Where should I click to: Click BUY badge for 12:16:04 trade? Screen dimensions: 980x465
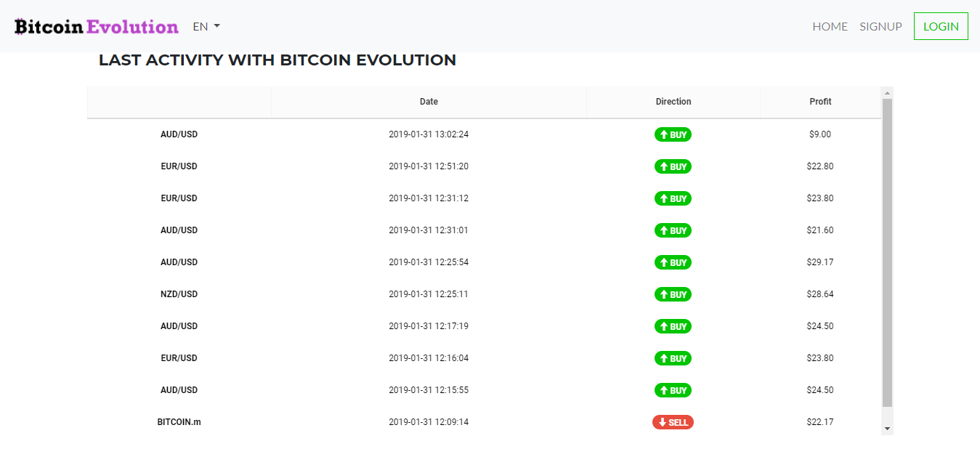point(673,358)
